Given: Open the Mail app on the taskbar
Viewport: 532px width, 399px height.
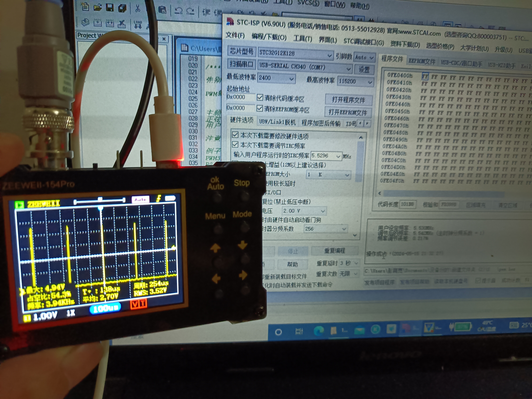Looking at the screenshot, I should coord(359,330).
